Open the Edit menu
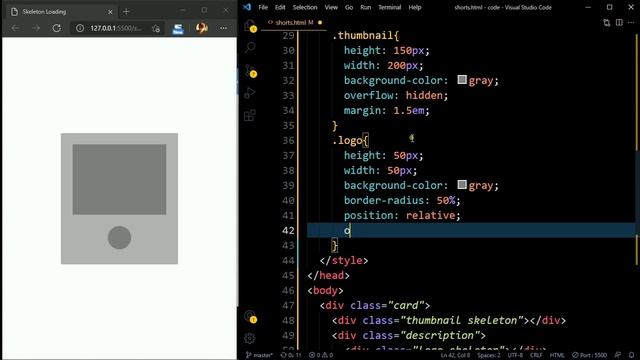 280,7
